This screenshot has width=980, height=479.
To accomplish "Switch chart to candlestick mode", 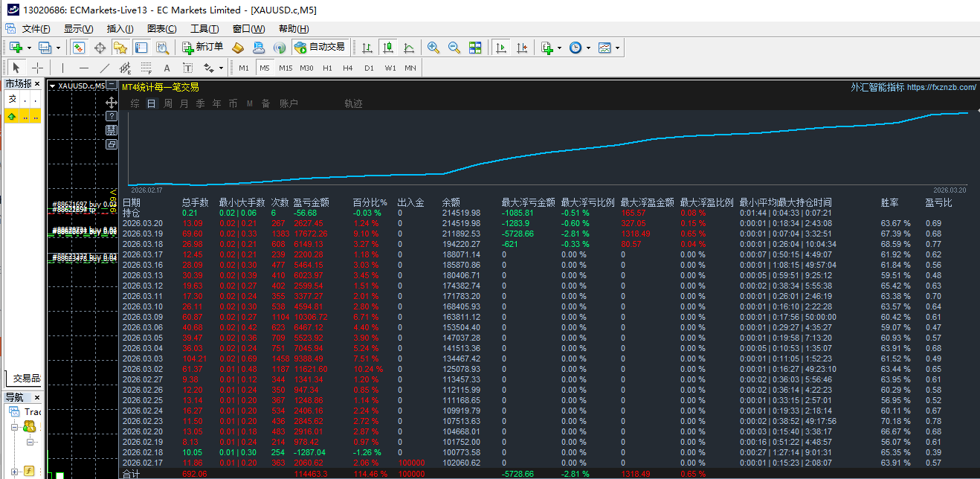I will pyautogui.click(x=387, y=48).
